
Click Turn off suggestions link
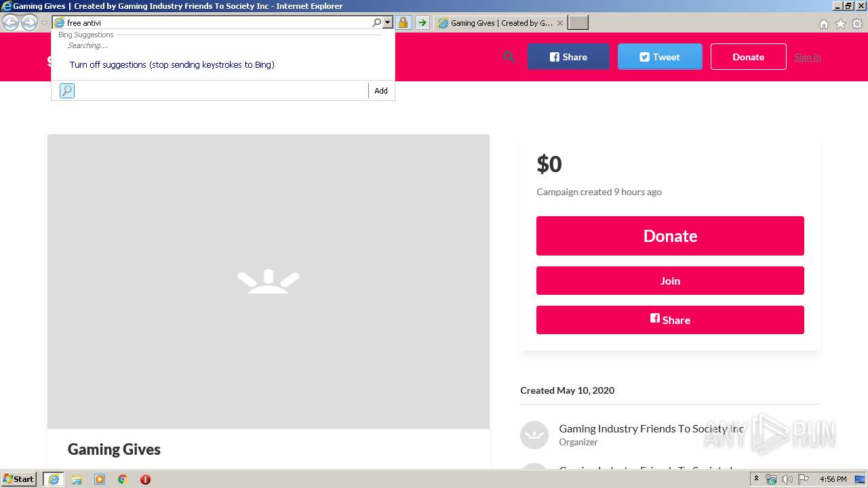click(172, 65)
